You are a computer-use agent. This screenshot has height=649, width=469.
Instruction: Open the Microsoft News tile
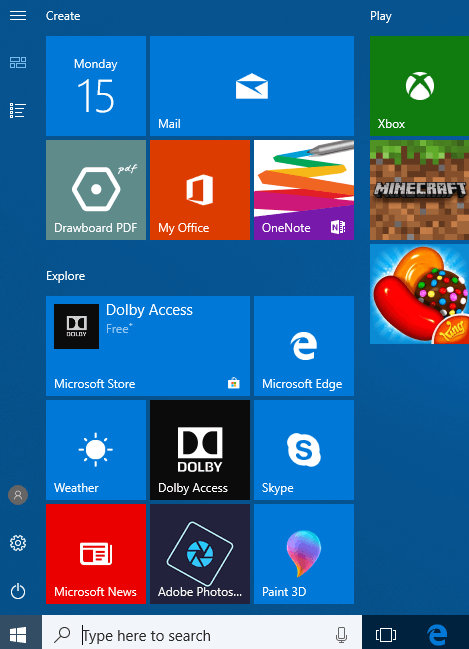coord(96,554)
